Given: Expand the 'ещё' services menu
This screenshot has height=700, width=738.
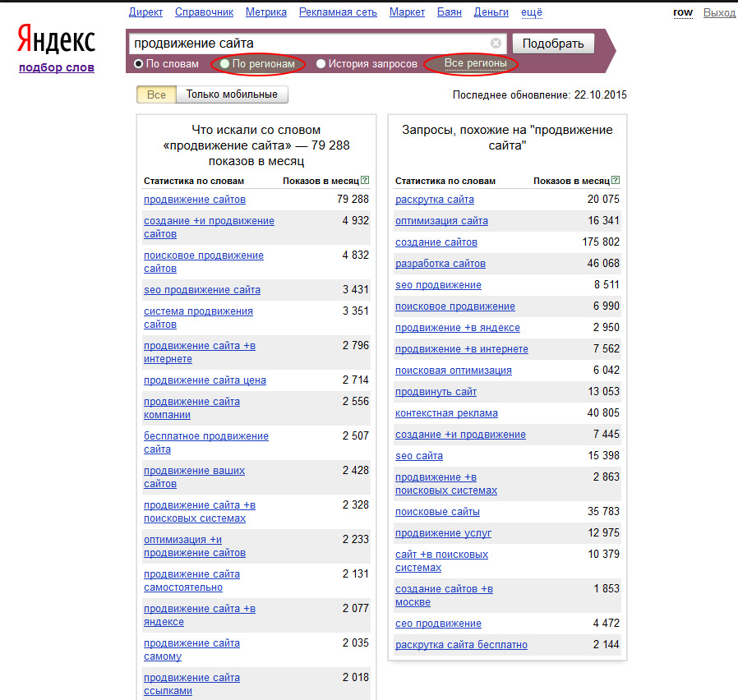Looking at the screenshot, I should (532, 12).
